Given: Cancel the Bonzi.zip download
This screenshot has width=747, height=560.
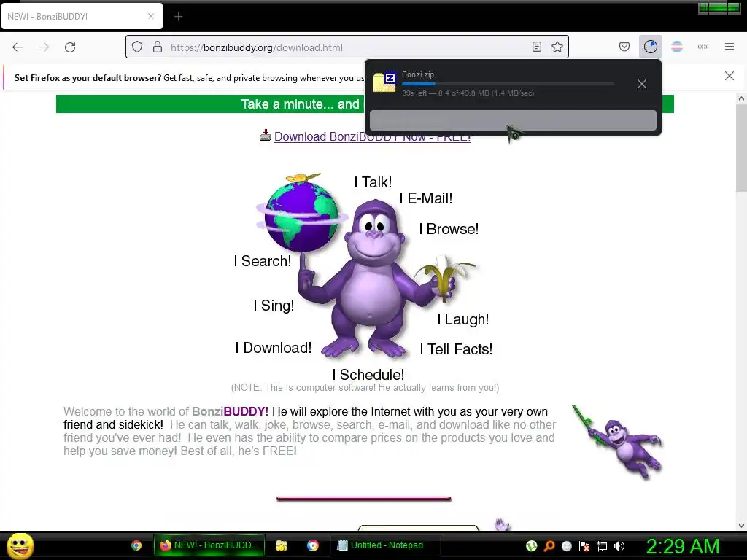Looking at the screenshot, I should (x=642, y=85).
